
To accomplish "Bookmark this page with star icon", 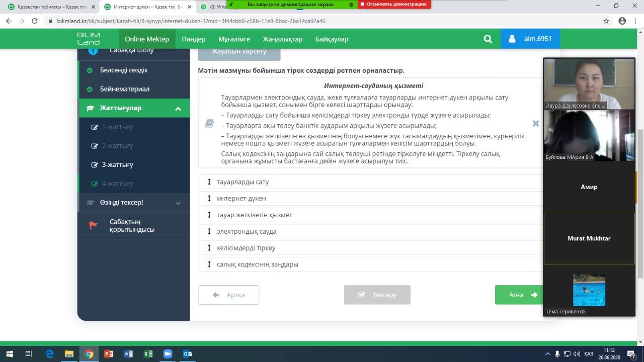I will pos(606,21).
